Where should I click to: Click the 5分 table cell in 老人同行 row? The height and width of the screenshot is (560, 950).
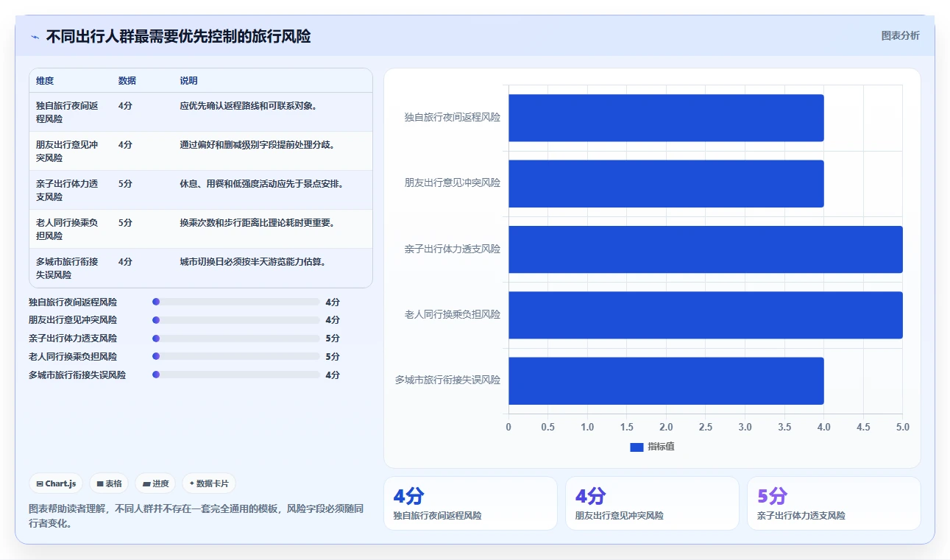click(x=125, y=223)
